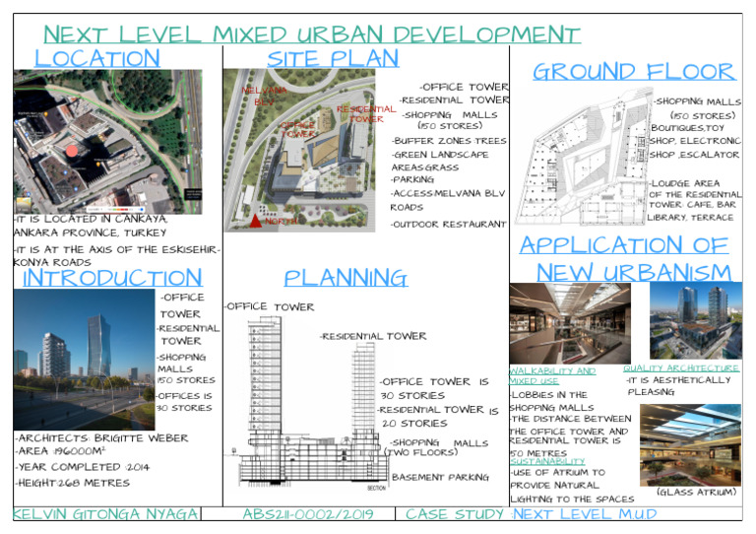Open the glass atrium photo
Viewport: 756px width, 534px height.
click(x=690, y=444)
